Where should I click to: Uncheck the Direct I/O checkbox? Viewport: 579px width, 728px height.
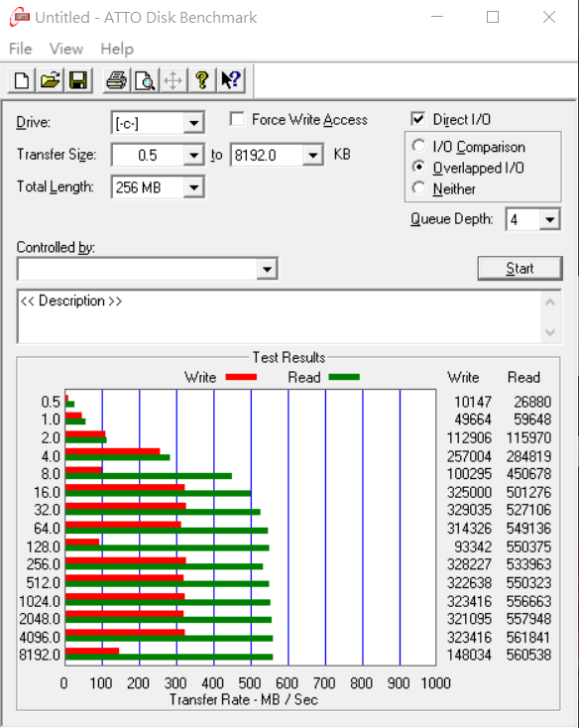pos(418,119)
